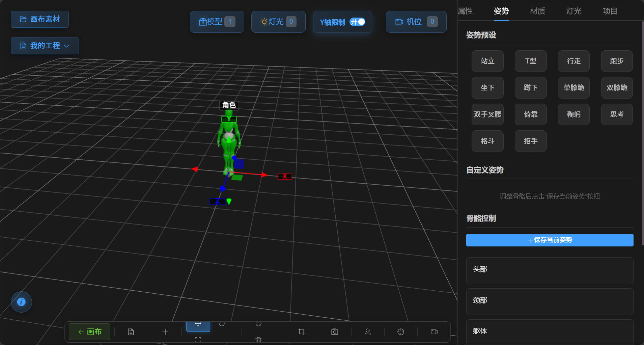Switch to the 属性 tab
This screenshot has height=345, width=644.
point(465,11)
